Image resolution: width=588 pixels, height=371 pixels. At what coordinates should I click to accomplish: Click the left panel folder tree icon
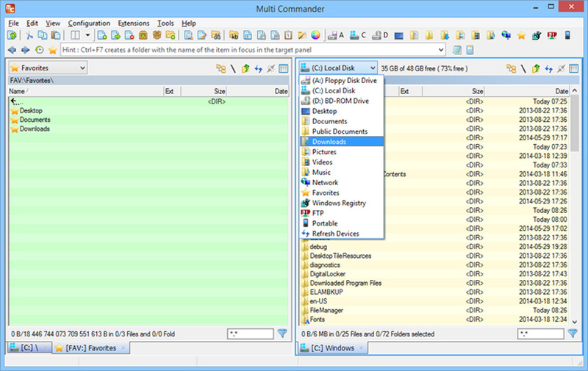[221, 68]
